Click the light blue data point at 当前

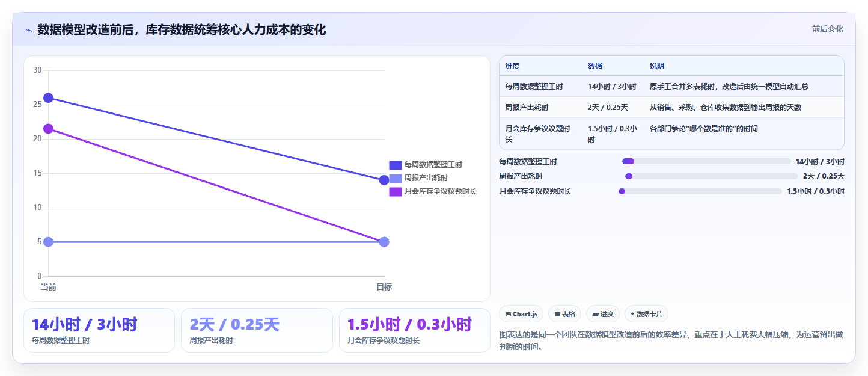(49, 242)
